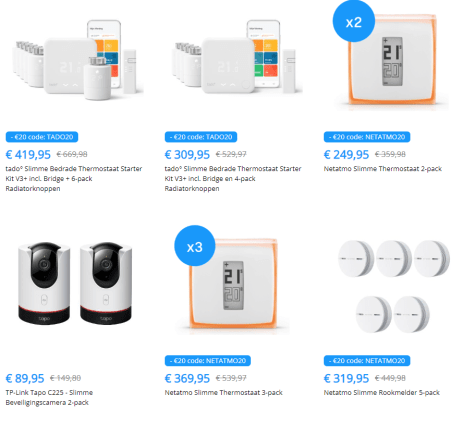Click TADO20 code badge above € 419,95
The height and width of the screenshot is (421, 475).
click(x=42, y=137)
